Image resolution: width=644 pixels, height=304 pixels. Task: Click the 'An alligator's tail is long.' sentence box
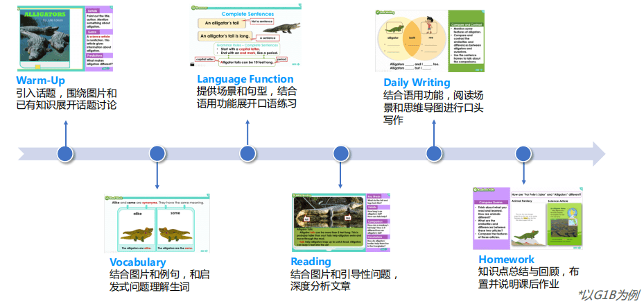click(224, 36)
